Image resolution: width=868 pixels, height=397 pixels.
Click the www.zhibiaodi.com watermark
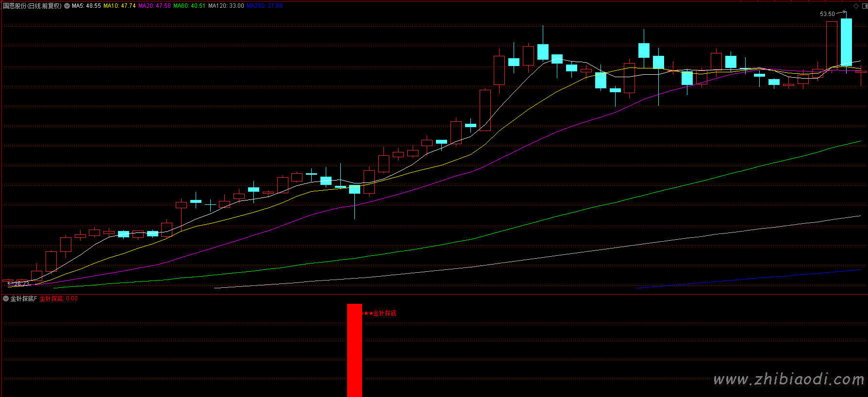788,379
